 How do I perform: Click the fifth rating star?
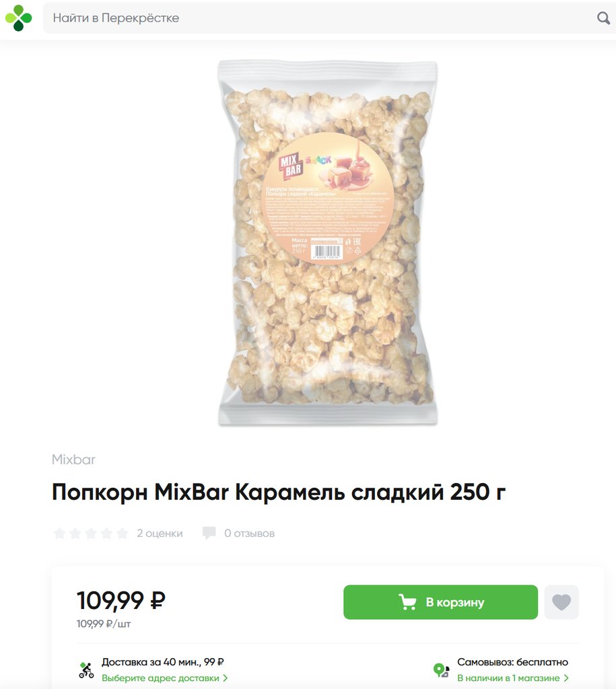[123, 534]
